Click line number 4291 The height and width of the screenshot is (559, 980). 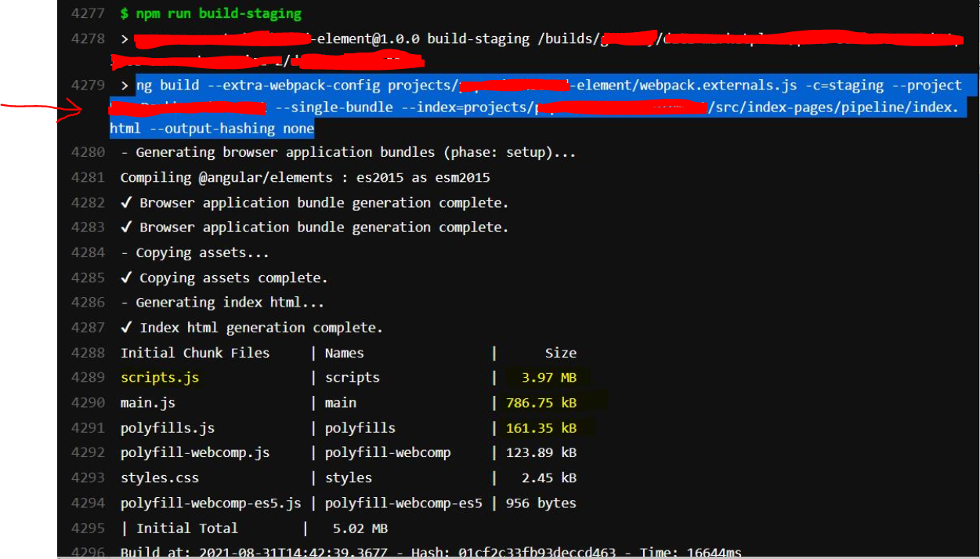point(88,428)
